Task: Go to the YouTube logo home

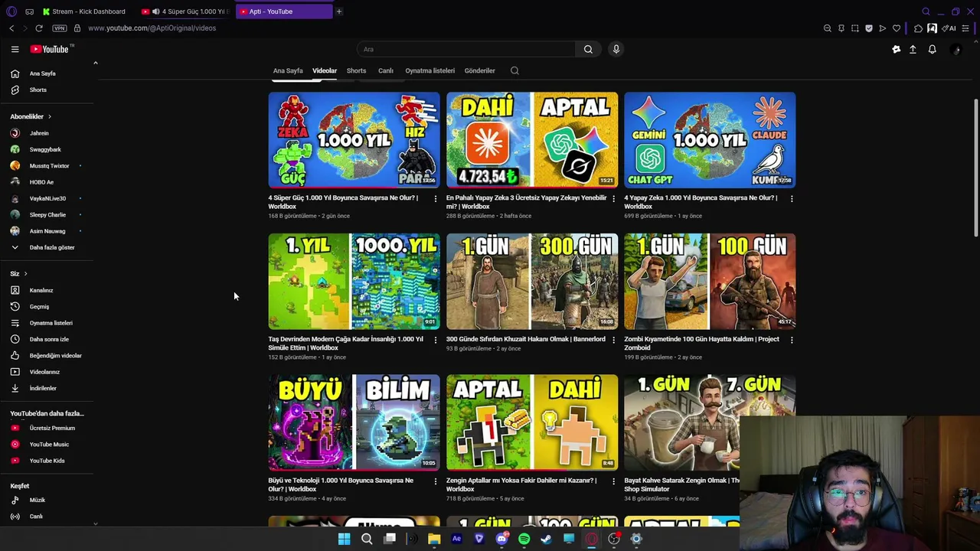Action: point(51,49)
